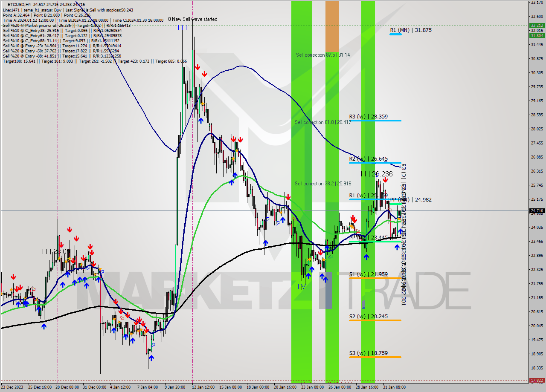
Task: Select 'Sell correction 61.8 | 28.417' label
Action: (x=323, y=122)
